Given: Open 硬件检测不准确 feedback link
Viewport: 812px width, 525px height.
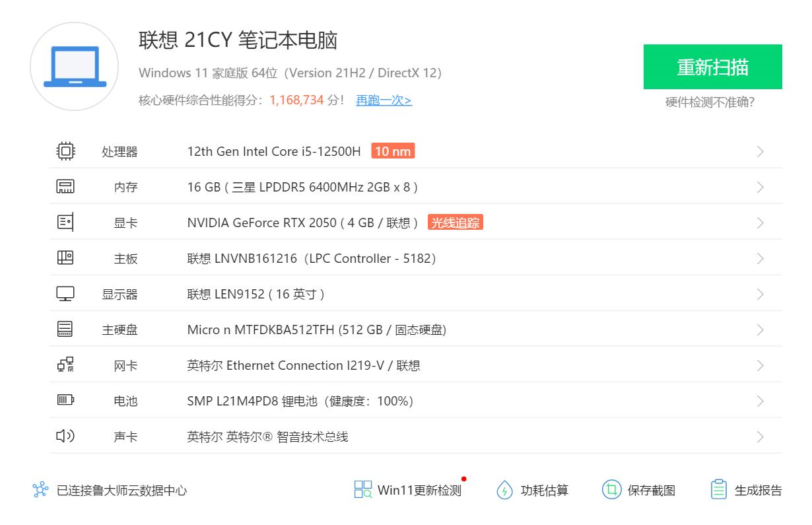Looking at the screenshot, I should [x=710, y=102].
